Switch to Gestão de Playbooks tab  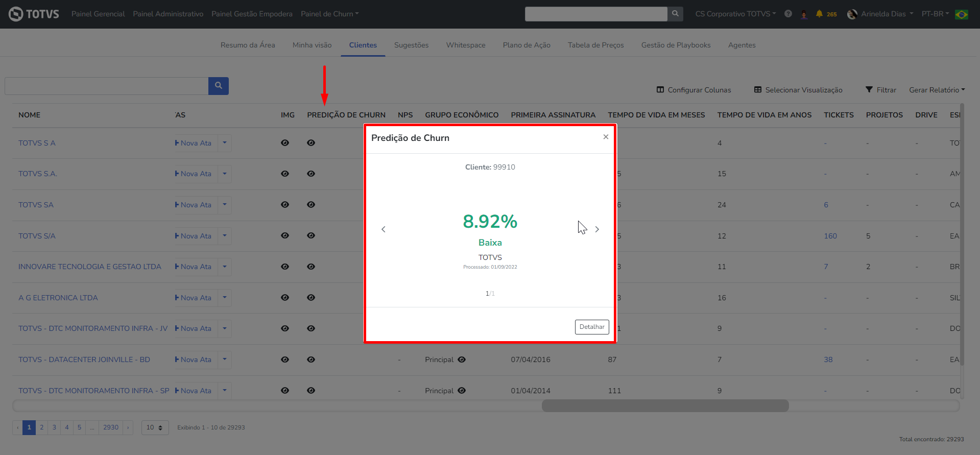pos(676,45)
